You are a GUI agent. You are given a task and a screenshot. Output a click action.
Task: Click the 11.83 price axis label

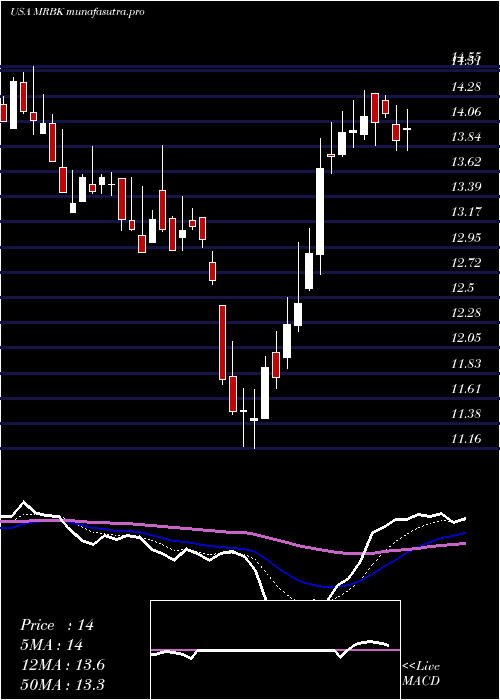(467, 363)
